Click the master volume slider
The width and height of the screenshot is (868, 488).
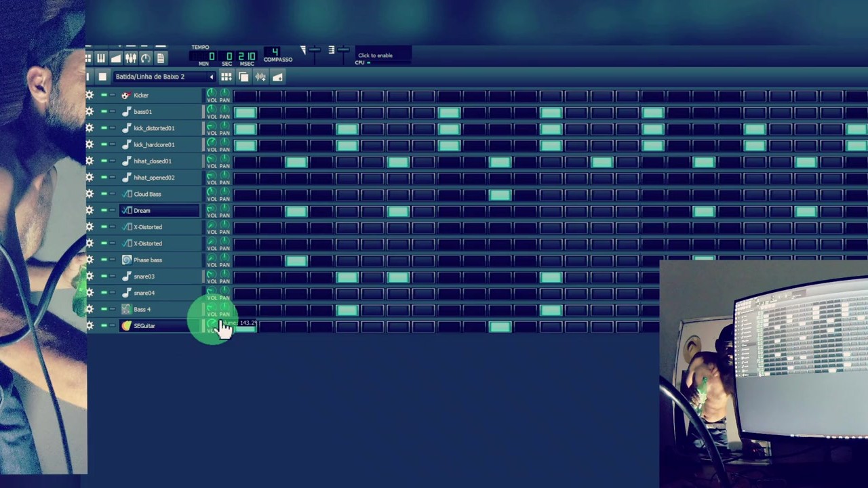tap(313, 51)
